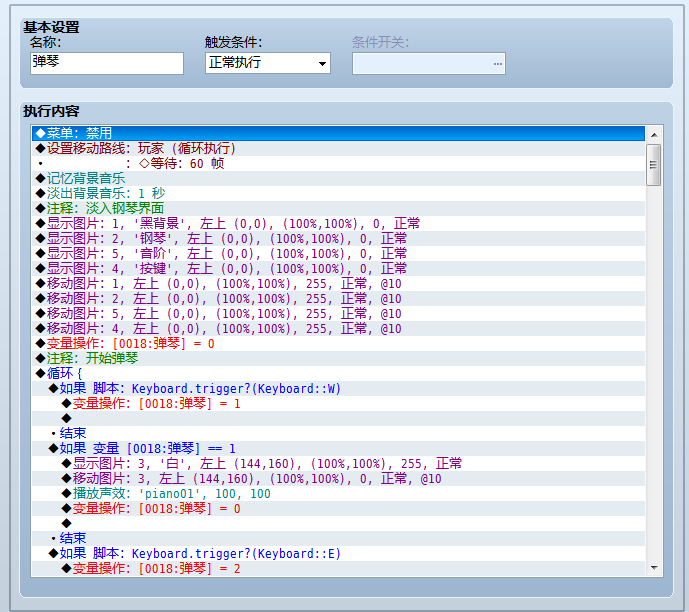This screenshot has width=689, height=612.
Task: Click the ellipsis button in 条件开关 field
Action: pos(497,64)
